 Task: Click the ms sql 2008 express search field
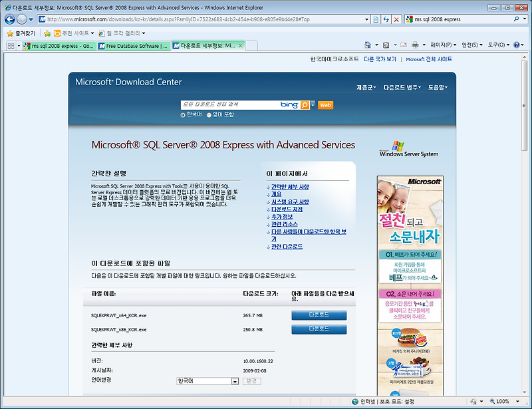459,19
